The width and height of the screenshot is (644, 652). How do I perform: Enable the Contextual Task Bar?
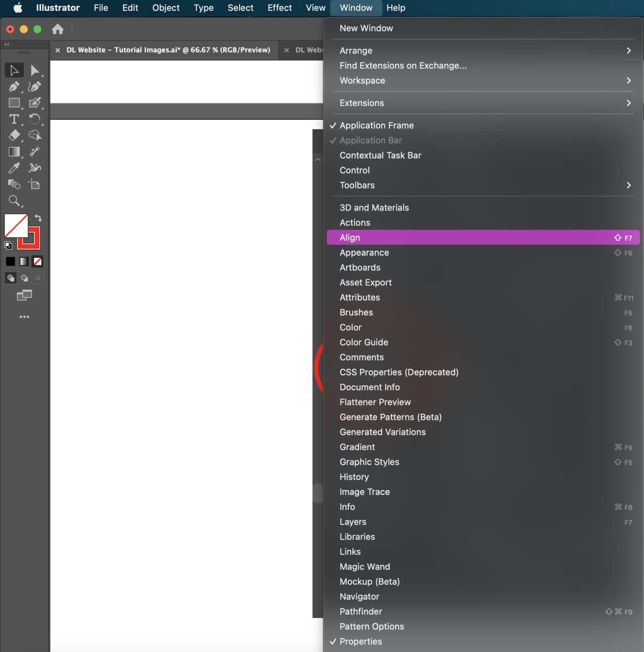[380, 155]
